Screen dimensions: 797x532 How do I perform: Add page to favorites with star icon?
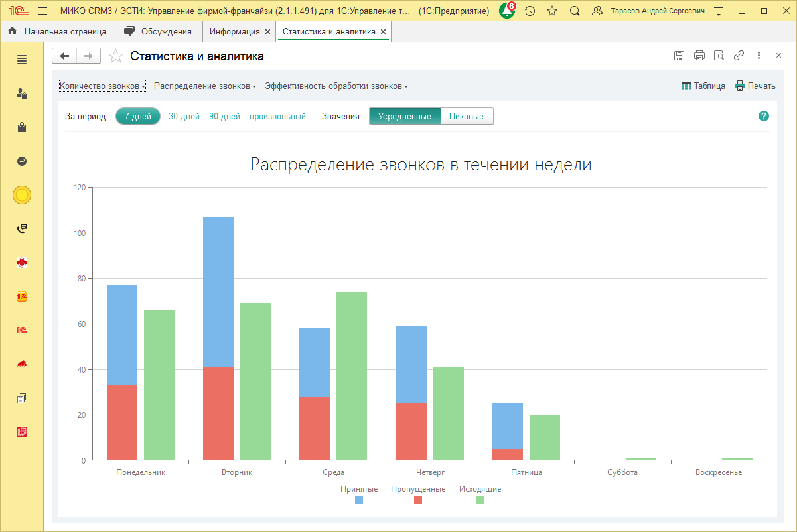pyautogui.click(x=116, y=56)
